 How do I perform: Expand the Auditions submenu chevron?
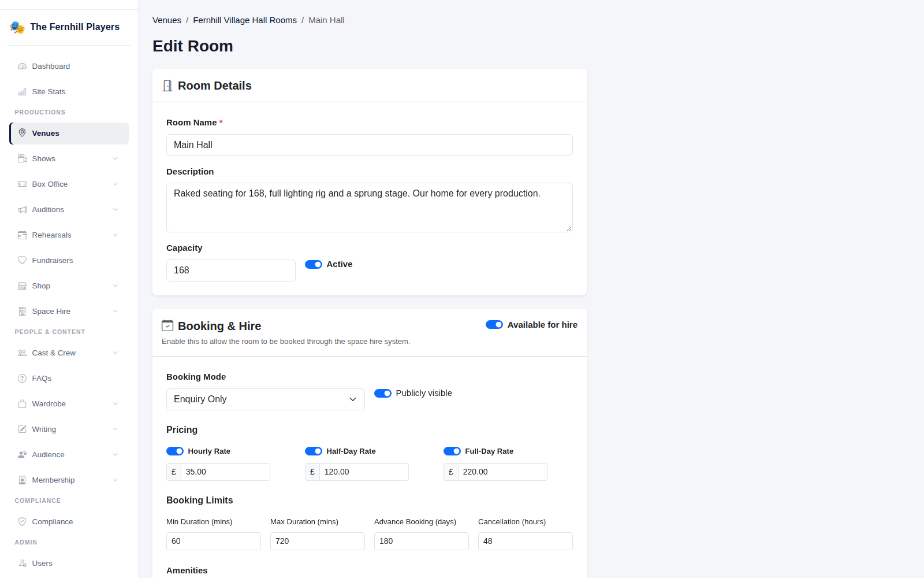pos(115,209)
